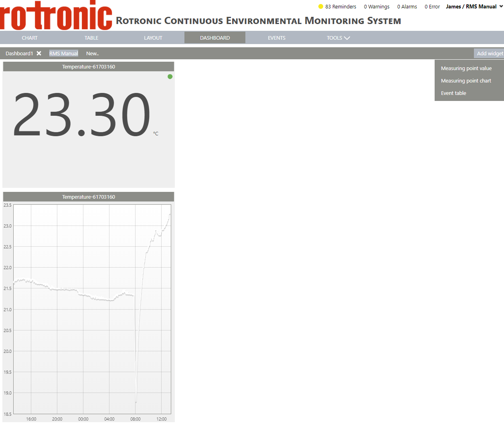Viewport: 504px width, 431px height.
Task: Open the Tools dropdown menu
Action: (338, 38)
